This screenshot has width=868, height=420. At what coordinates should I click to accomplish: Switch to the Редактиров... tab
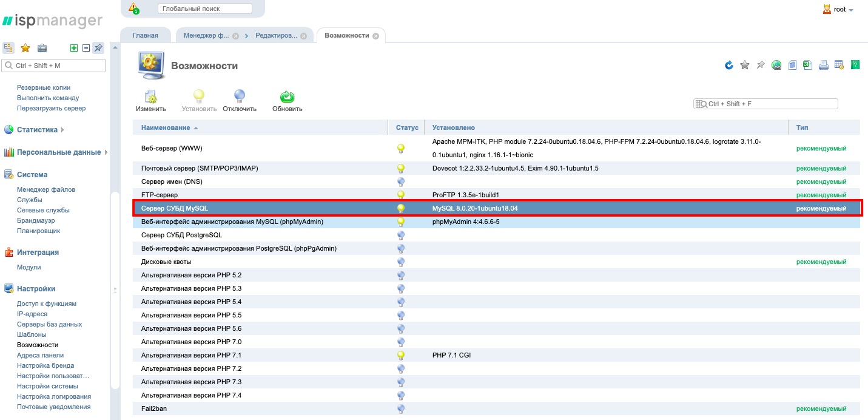point(276,35)
